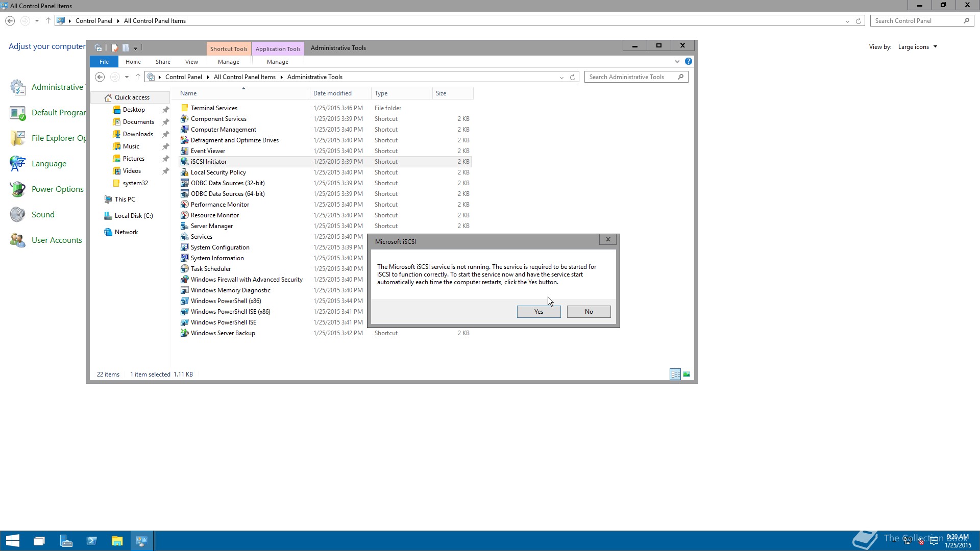
Task: Open recent locations dropdown in Administrative Tools
Action: point(127,77)
